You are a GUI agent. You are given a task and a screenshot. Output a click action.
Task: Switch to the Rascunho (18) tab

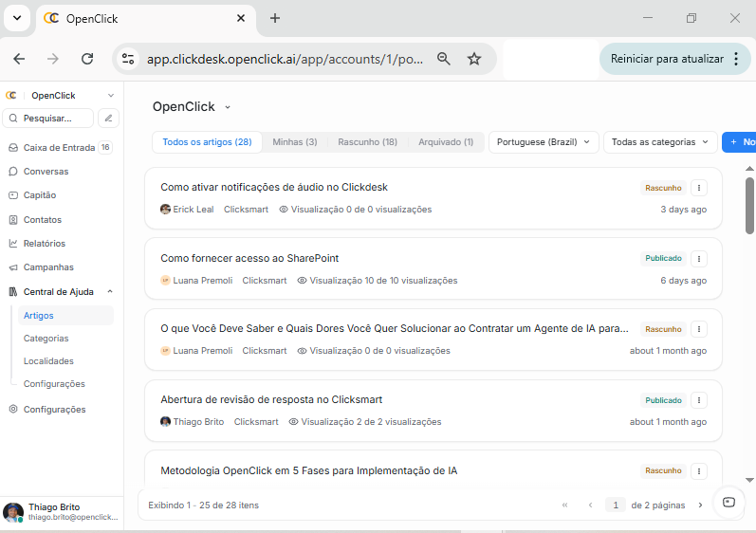(367, 142)
